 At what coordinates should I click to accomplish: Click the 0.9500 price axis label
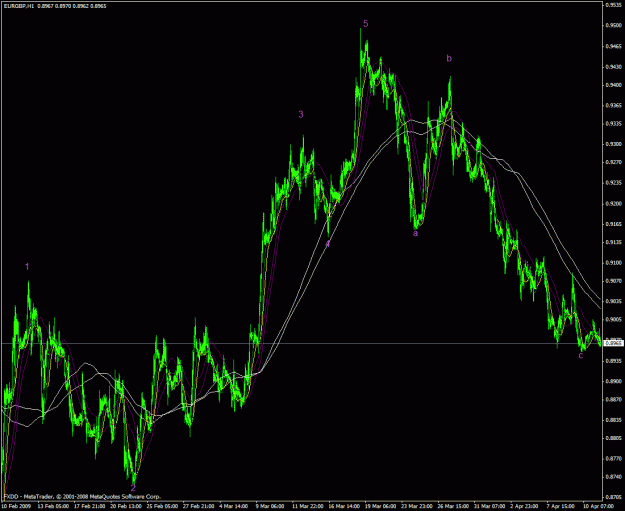point(614,25)
